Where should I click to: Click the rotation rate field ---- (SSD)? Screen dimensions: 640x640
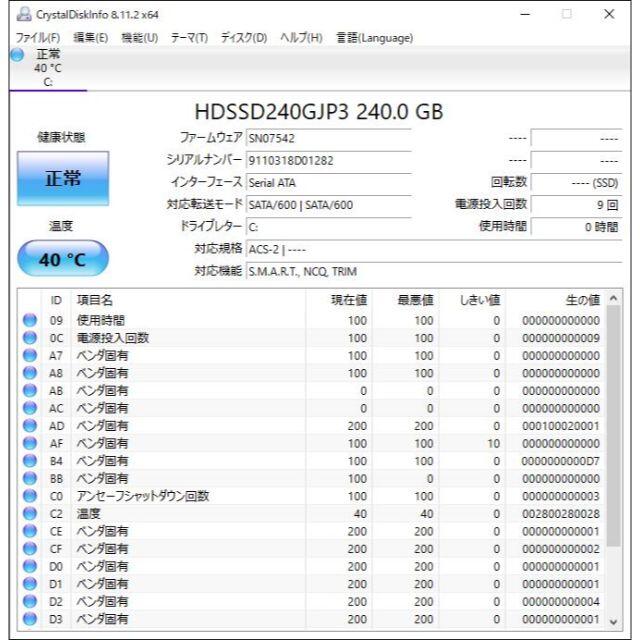coord(576,182)
